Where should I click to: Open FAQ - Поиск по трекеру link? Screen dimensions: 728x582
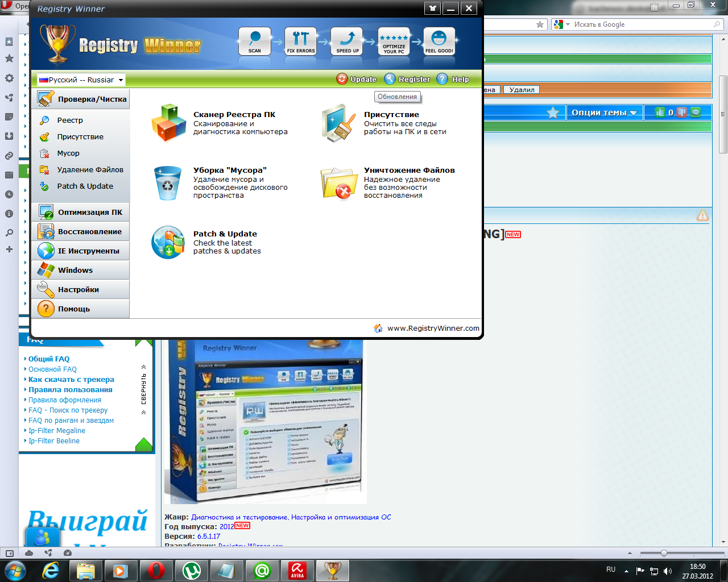pyautogui.click(x=68, y=410)
